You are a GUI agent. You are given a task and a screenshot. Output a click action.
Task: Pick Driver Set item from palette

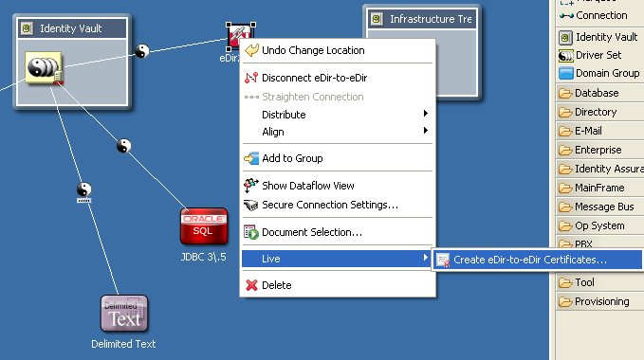590,55
